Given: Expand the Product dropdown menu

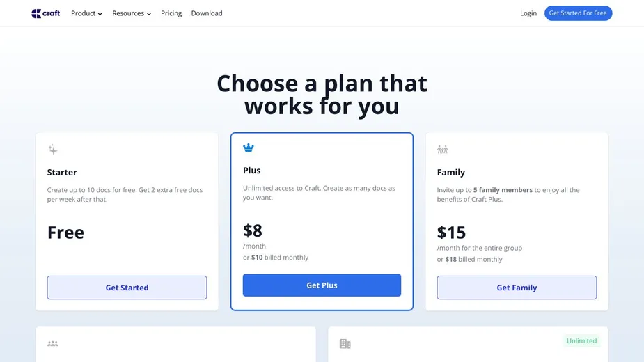Looking at the screenshot, I should click(x=86, y=13).
